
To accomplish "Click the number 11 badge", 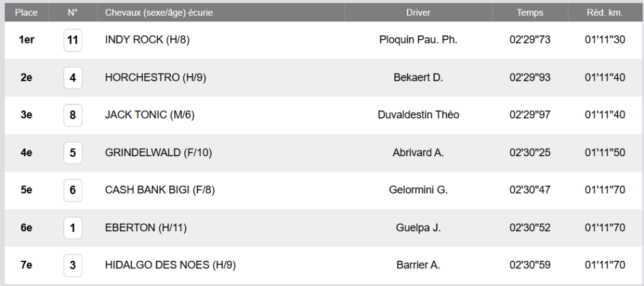I will pos(73,40).
